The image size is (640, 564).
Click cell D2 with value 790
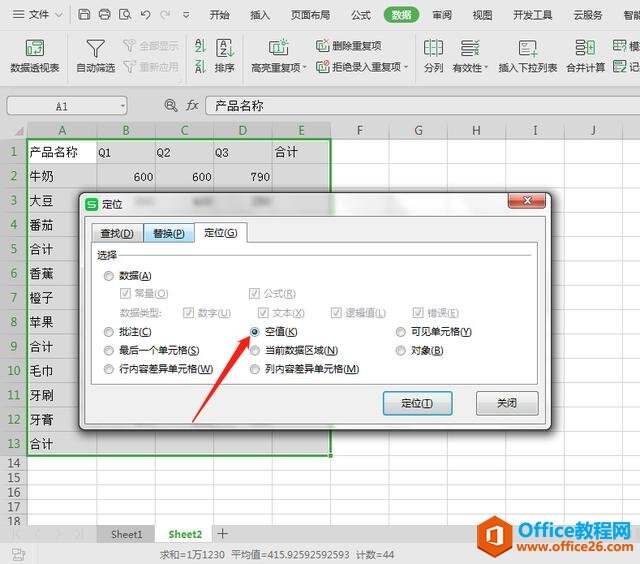(x=243, y=176)
